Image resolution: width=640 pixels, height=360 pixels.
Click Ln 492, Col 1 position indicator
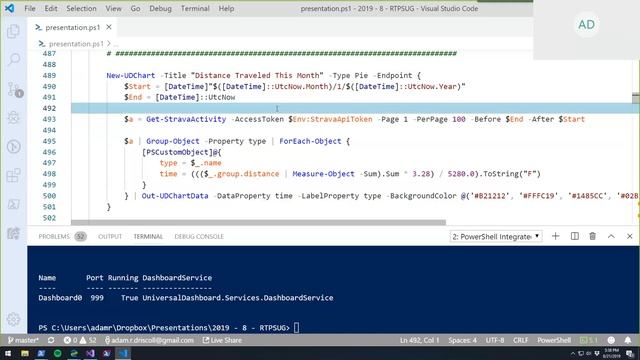(419, 340)
